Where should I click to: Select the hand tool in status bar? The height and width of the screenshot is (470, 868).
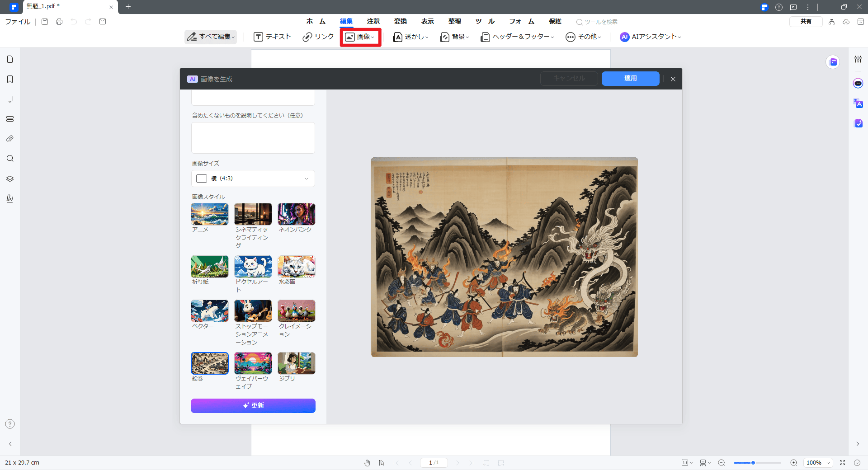367,463
